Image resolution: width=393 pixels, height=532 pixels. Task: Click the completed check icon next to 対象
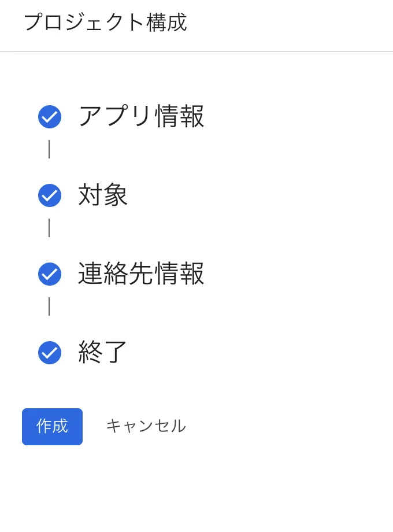pyautogui.click(x=50, y=195)
